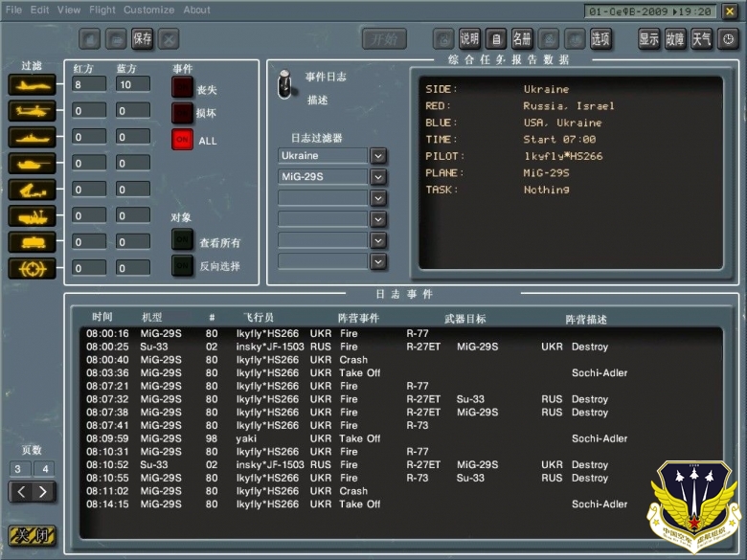The image size is (747, 560).
Task: Open the View menu
Action: [69, 10]
